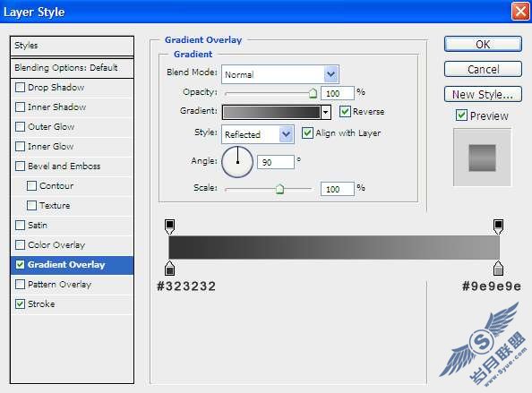Select the #9e9e9e color stop
This screenshot has height=393, width=532.
click(498, 269)
